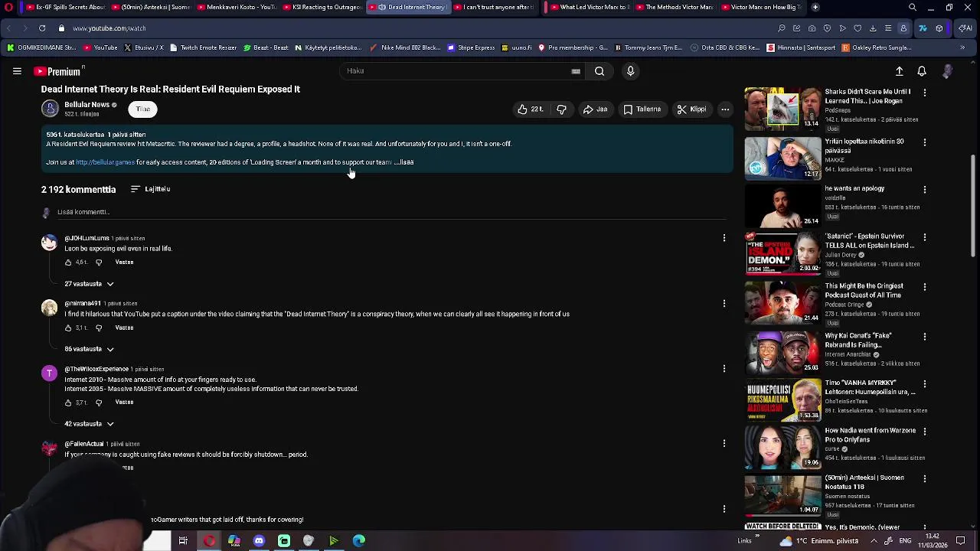The height and width of the screenshot is (551, 980).
Task: Open the account avatar menu
Action: 947,71
